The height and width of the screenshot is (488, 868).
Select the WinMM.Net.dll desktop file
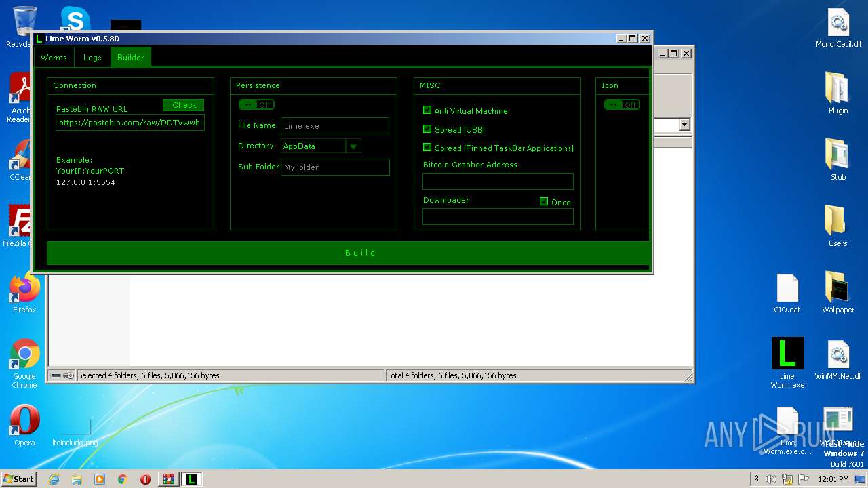838,359
